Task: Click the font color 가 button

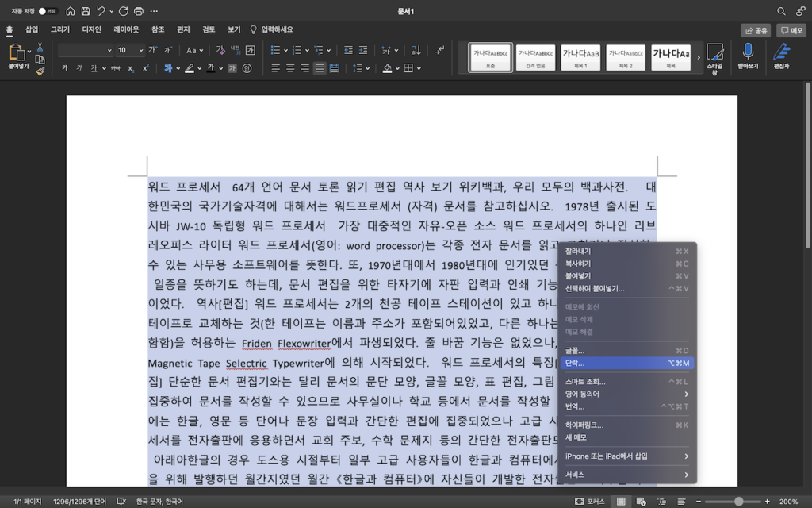Action: 211,68
